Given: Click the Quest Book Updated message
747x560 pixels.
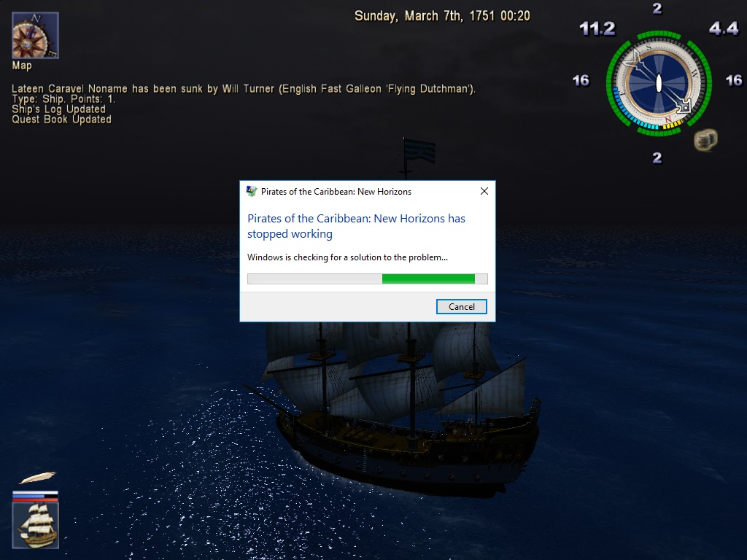Looking at the screenshot, I should pyautogui.click(x=61, y=120).
